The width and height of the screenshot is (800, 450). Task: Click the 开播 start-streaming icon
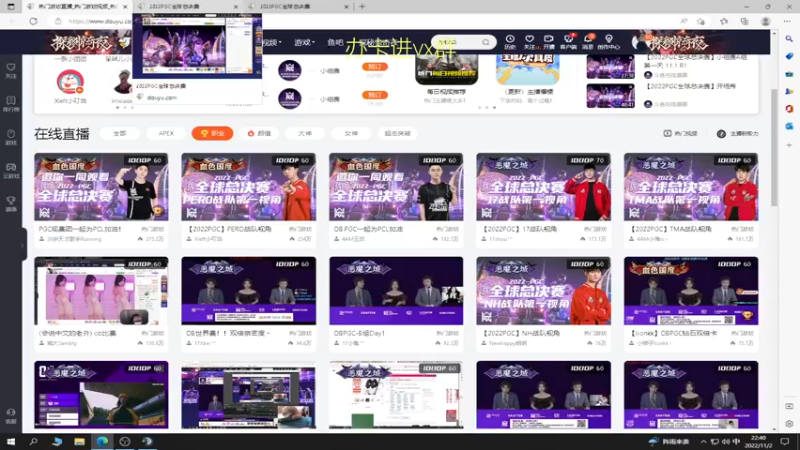click(548, 42)
